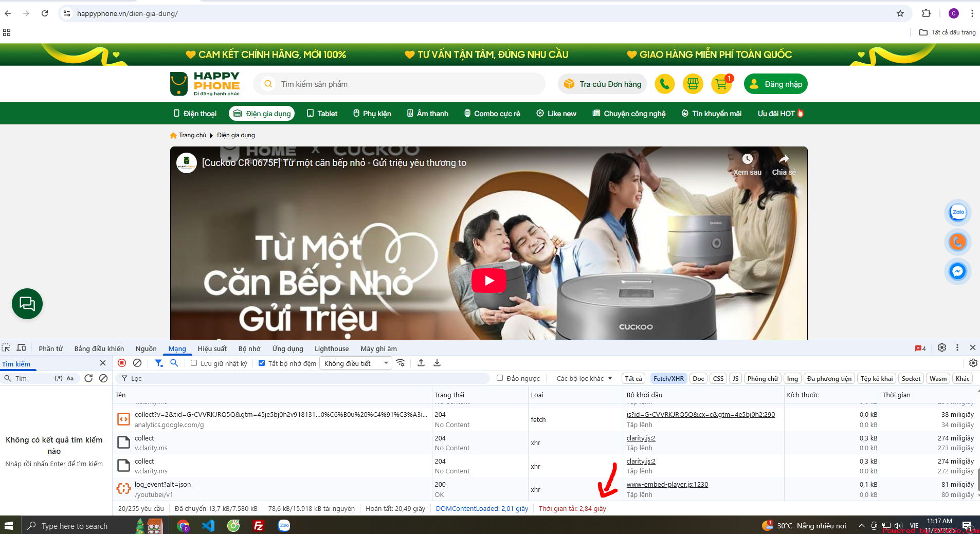This screenshot has width=980, height=534.
Task: Click the DevTools element inspector icon
Action: click(6, 348)
